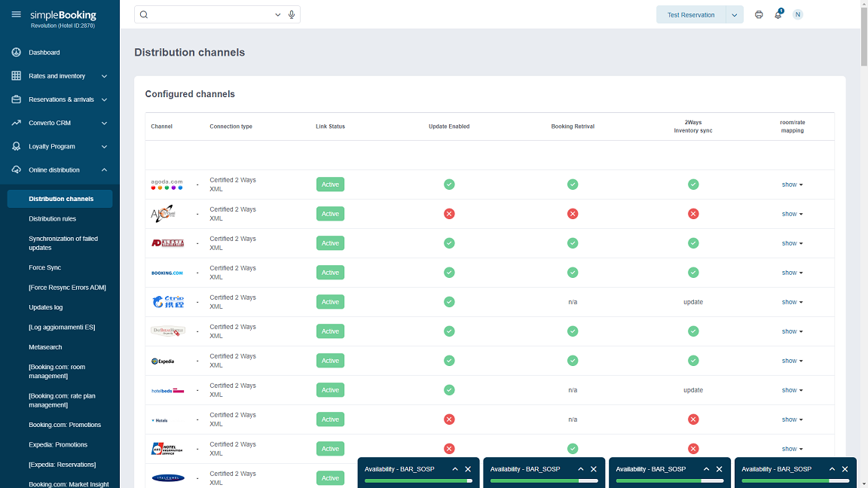Toggle Booking.com Booking Retrival status check
This screenshot has height=488, width=868.
coord(573,273)
